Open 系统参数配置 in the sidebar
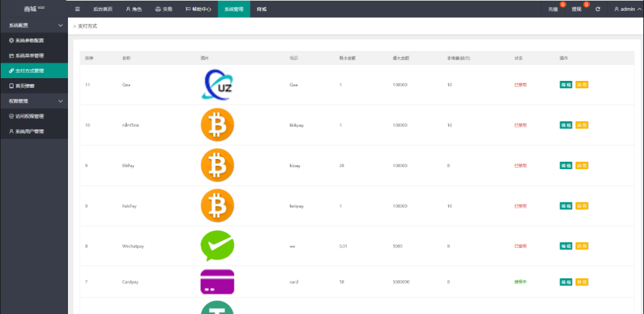644x314 pixels. 34,41
